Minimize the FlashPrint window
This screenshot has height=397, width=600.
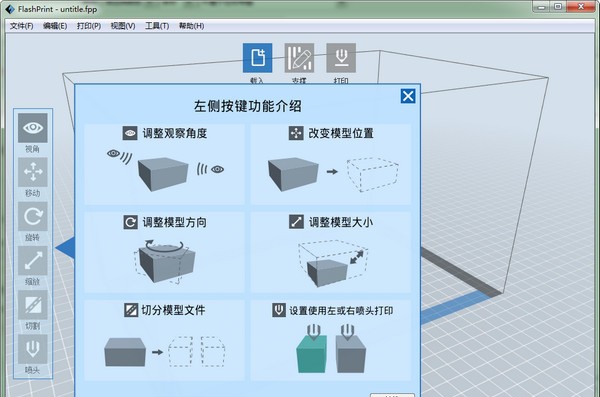pyautogui.click(x=541, y=7)
